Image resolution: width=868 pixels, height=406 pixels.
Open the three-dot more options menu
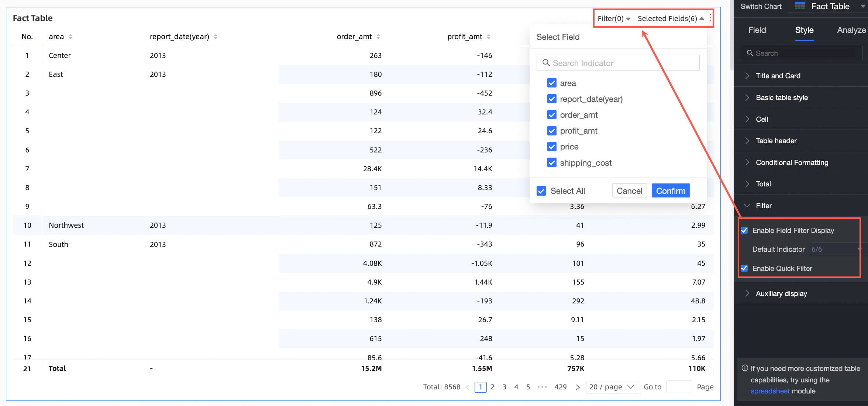click(x=710, y=18)
